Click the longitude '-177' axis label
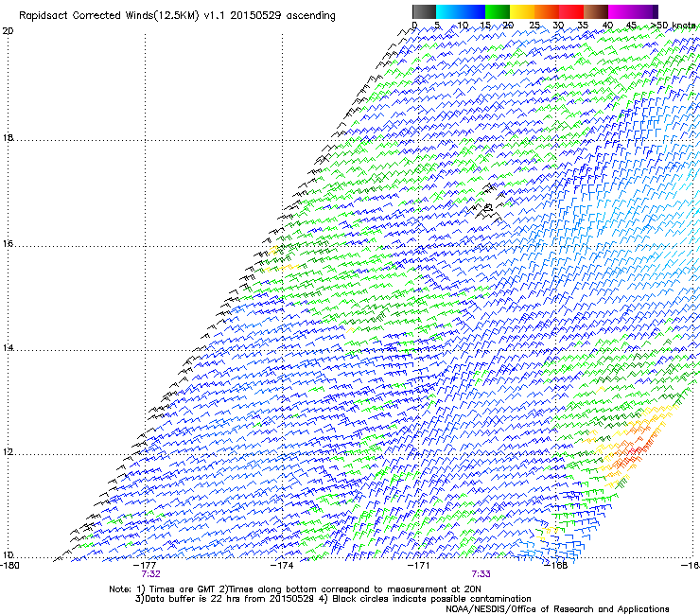 click(146, 566)
